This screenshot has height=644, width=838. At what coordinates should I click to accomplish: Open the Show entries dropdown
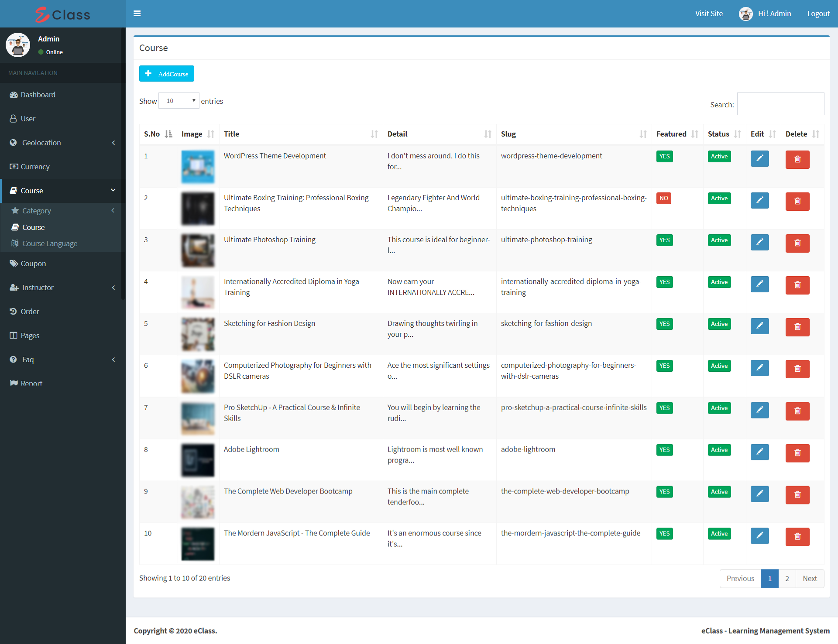(x=179, y=100)
